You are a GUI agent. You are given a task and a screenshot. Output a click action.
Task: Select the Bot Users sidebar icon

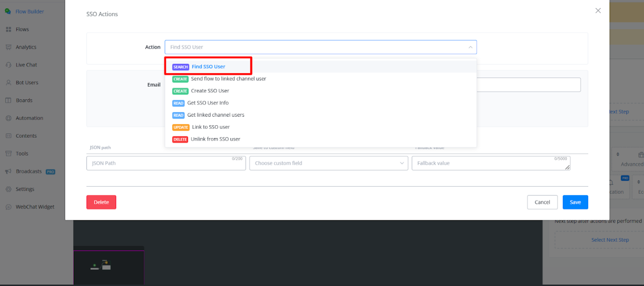[x=8, y=83]
